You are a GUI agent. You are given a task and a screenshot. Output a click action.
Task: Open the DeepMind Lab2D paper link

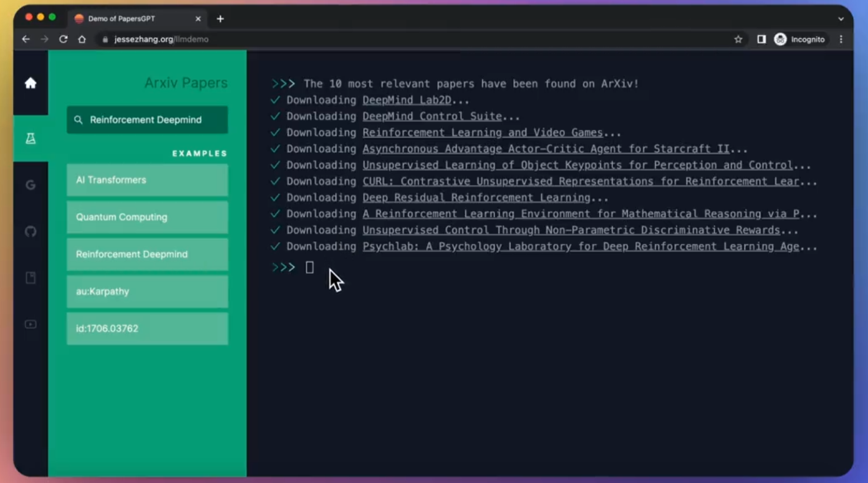click(407, 100)
